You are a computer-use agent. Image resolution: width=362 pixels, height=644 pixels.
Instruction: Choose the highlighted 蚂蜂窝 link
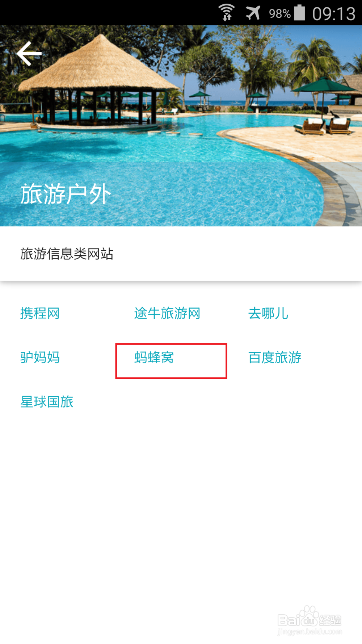[x=154, y=357]
